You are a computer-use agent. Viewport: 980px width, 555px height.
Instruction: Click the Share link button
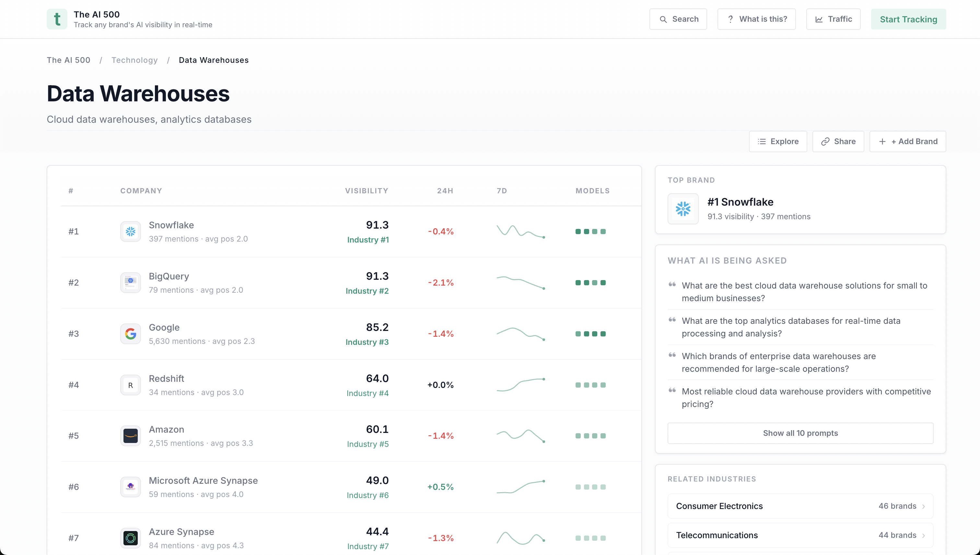(x=838, y=142)
